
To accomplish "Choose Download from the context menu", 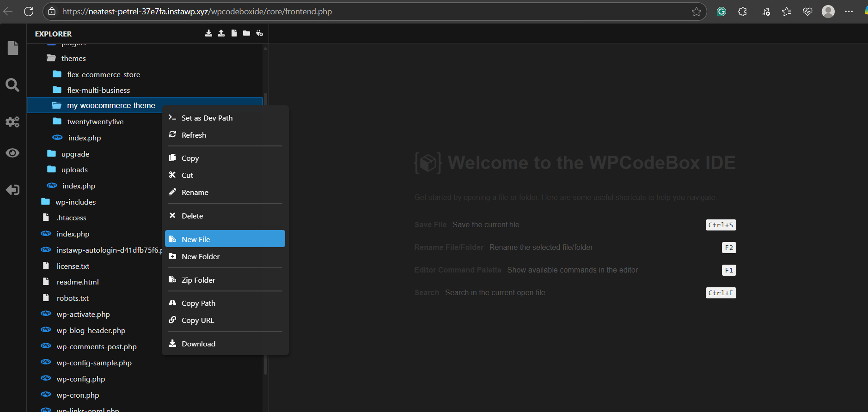I will [225, 344].
